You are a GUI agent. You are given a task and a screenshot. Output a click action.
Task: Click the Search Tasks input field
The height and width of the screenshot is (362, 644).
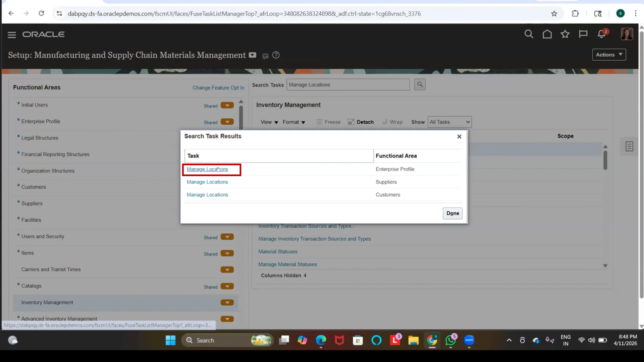(x=348, y=85)
